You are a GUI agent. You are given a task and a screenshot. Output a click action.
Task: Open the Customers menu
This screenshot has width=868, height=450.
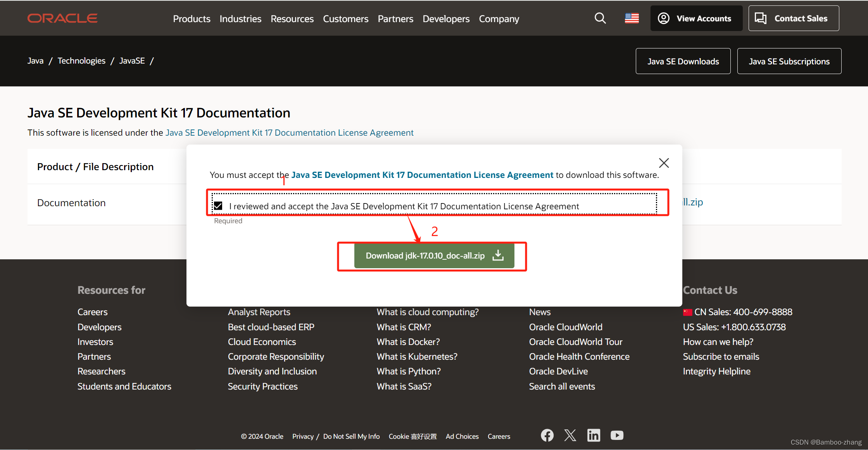tap(346, 19)
